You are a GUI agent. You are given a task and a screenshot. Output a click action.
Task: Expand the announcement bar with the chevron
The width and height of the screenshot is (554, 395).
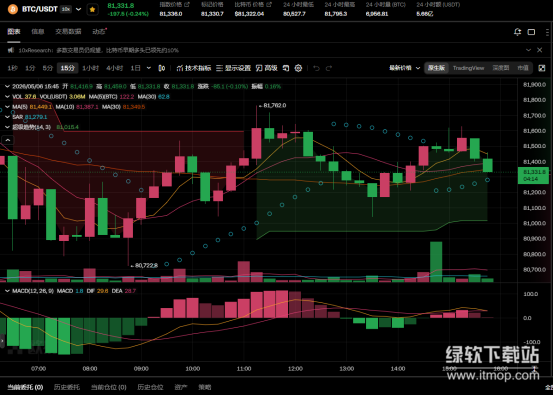pyautogui.click(x=529, y=50)
